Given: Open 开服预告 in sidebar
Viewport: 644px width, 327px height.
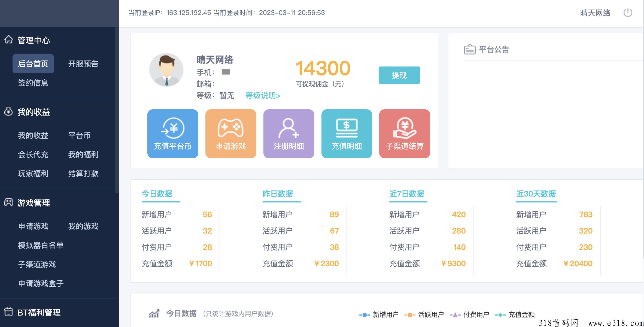Looking at the screenshot, I should pos(83,64).
